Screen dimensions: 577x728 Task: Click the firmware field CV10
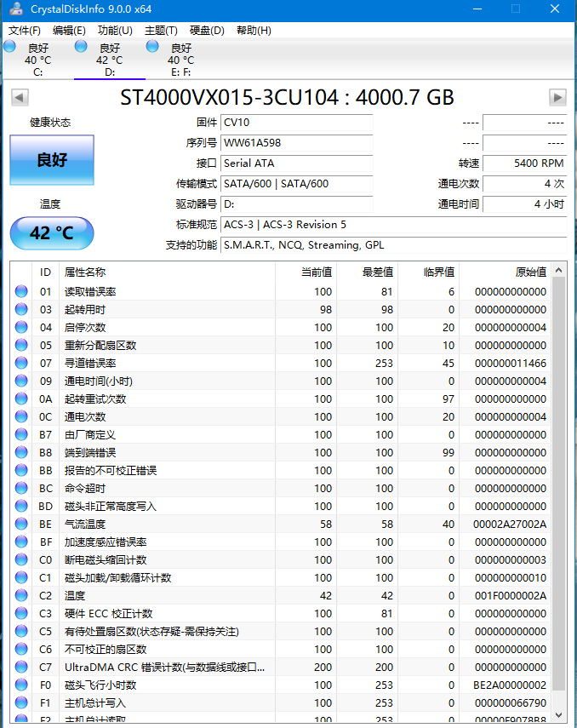click(297, 123)
